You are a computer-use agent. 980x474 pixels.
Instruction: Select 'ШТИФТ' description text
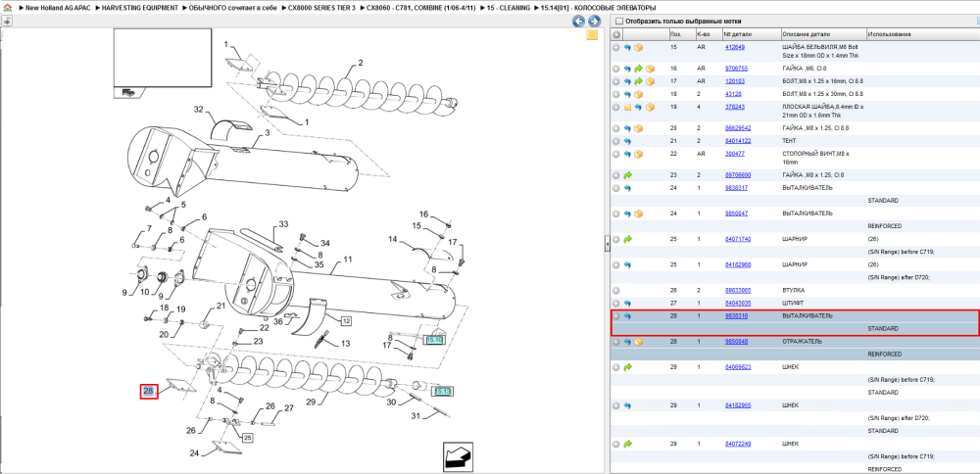coord(793,304)
